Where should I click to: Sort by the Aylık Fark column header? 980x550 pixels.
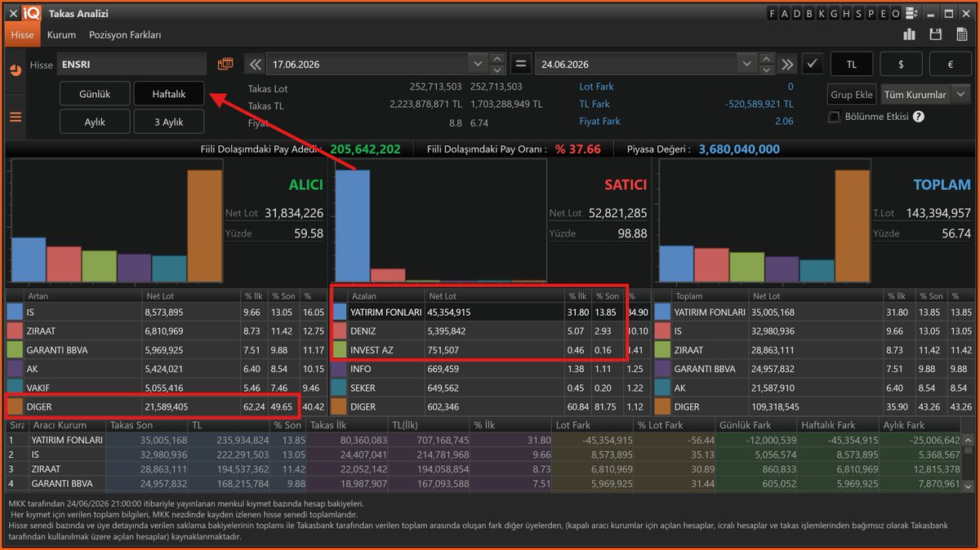(920, 425)
